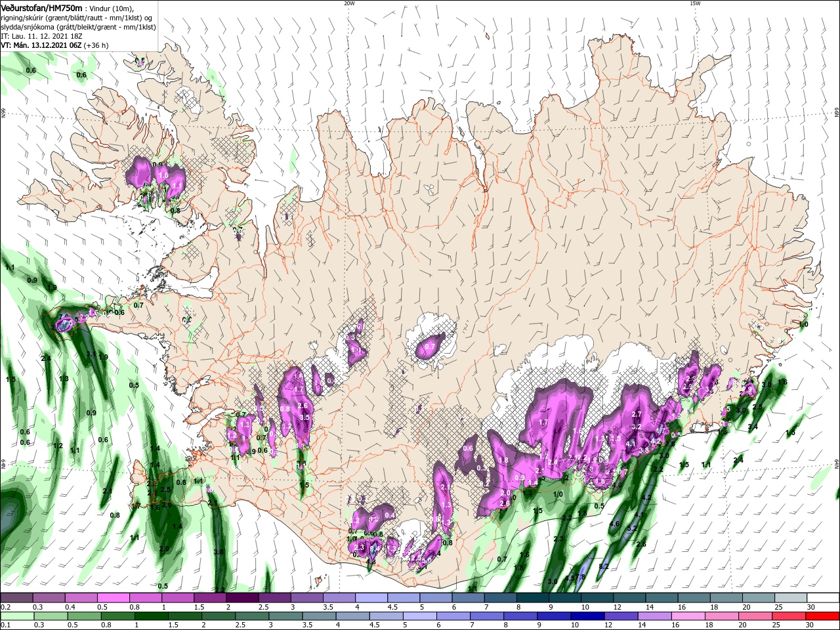
Task: Select the 'IT: Lau. 11. 12. 2021 18Z' line
Action: (40, 36)
